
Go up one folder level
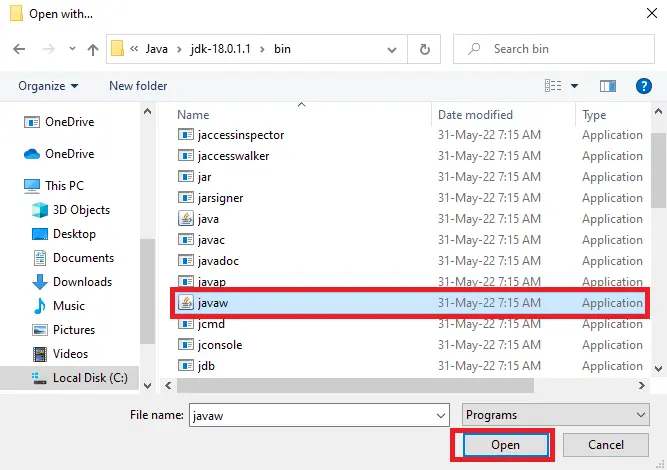click(93, 49)
